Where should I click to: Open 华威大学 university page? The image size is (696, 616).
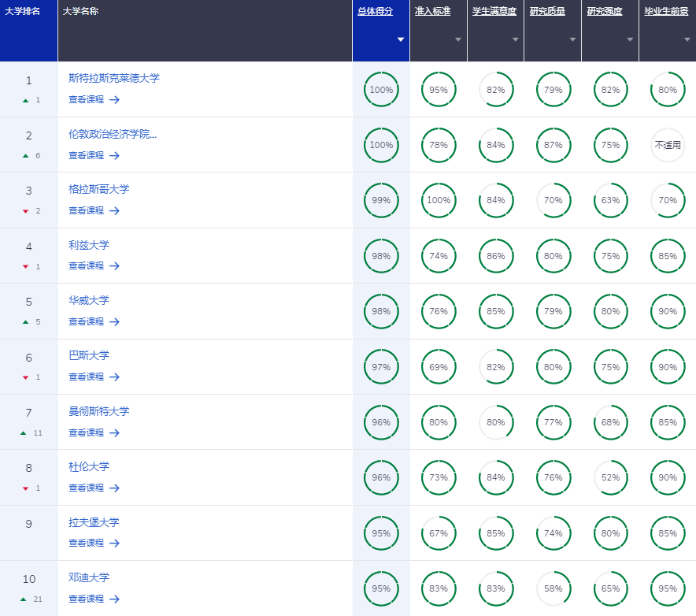[89, 300]
